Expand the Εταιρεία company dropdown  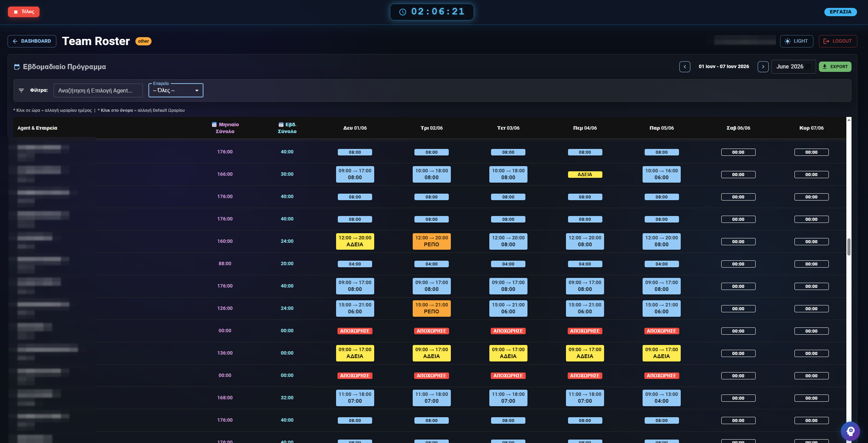pos(176,90)
